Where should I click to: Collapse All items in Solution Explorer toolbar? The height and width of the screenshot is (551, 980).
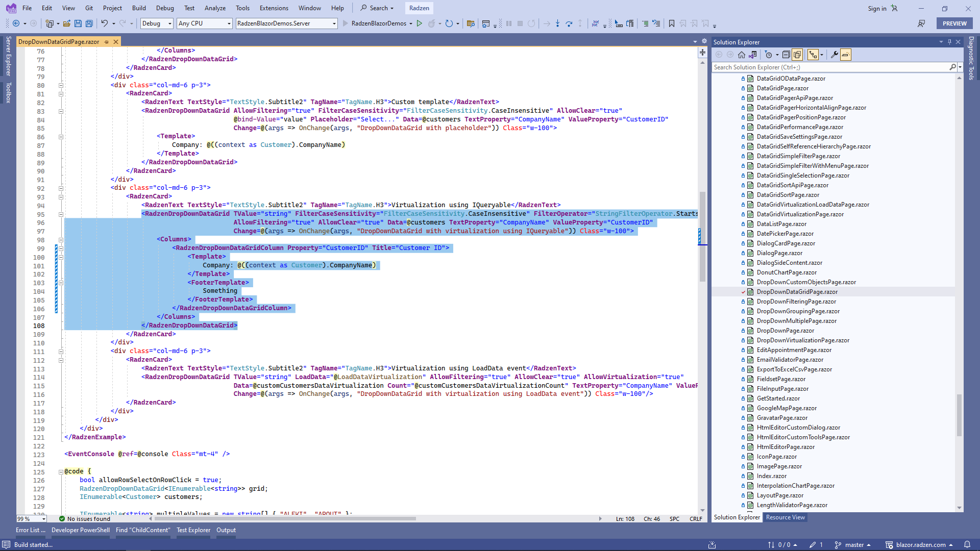[787, 55]
